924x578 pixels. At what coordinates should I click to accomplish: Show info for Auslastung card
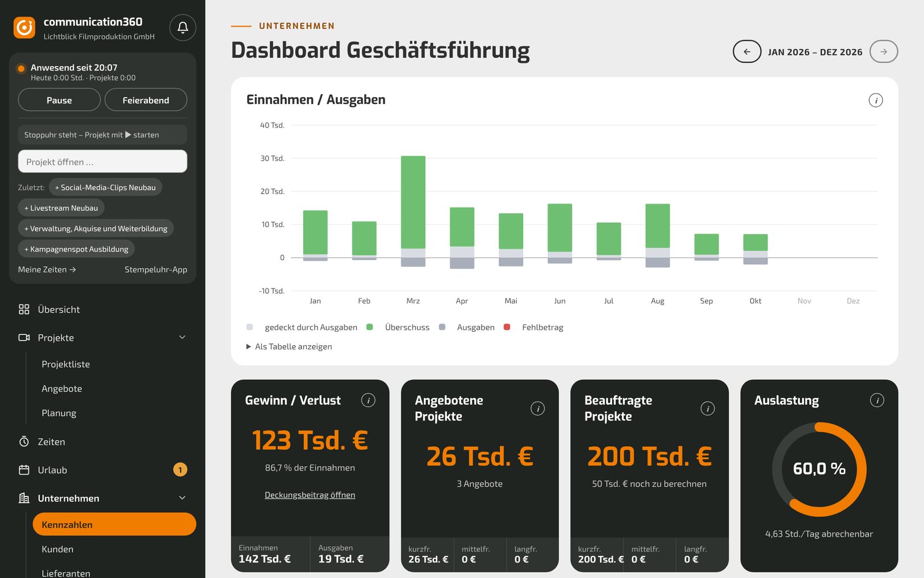[x=877, y=400]
